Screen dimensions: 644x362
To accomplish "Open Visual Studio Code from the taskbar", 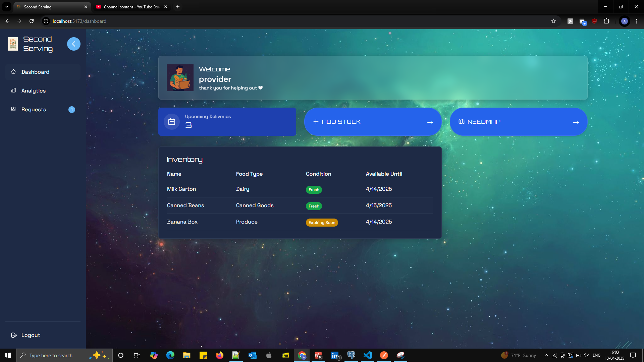I will pyautogui.click(x=368, y=355).
